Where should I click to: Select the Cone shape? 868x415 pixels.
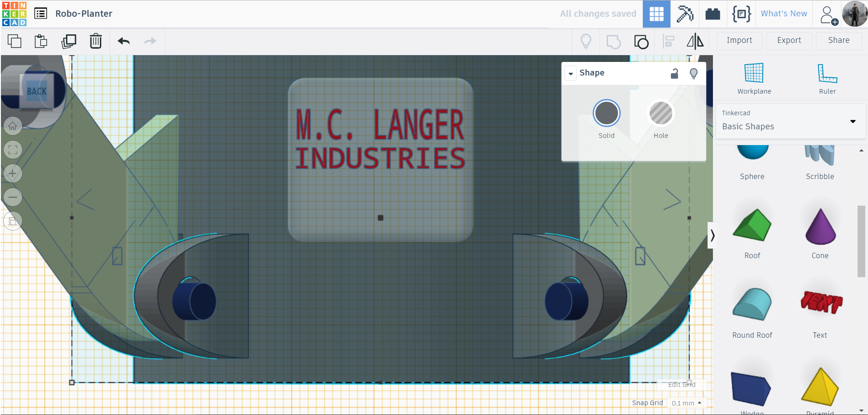820,233
